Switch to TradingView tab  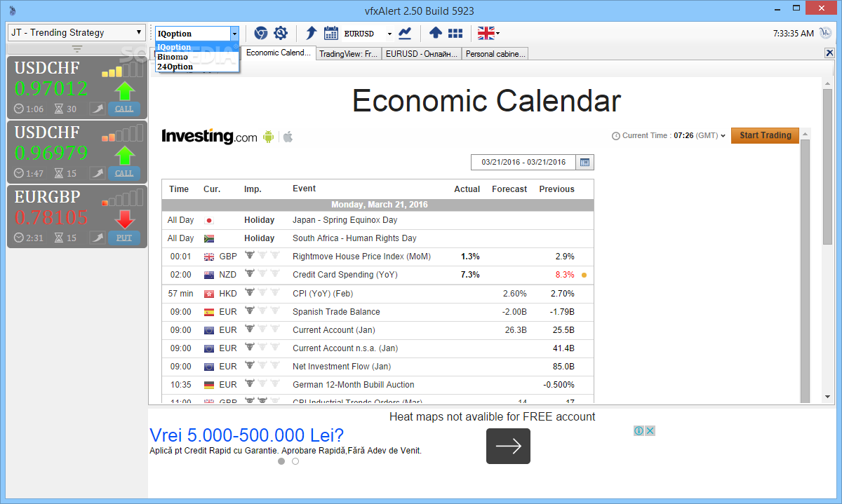(x=348, y=54)
